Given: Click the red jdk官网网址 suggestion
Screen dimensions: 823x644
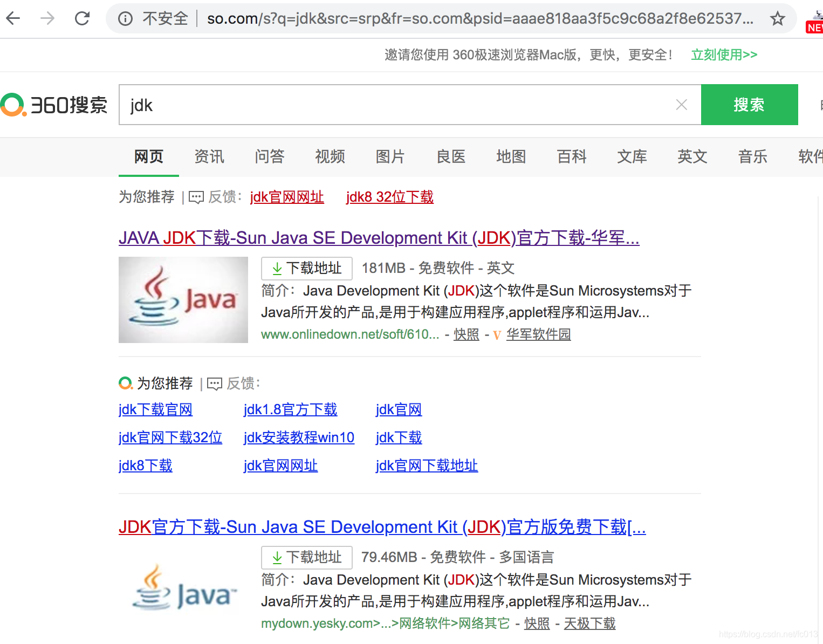Looking at the screenshot, I should point(287,197).
